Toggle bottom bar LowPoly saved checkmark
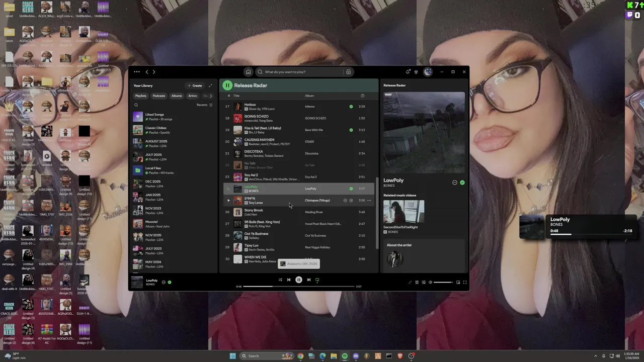644x362 pixels. (170, 282)
